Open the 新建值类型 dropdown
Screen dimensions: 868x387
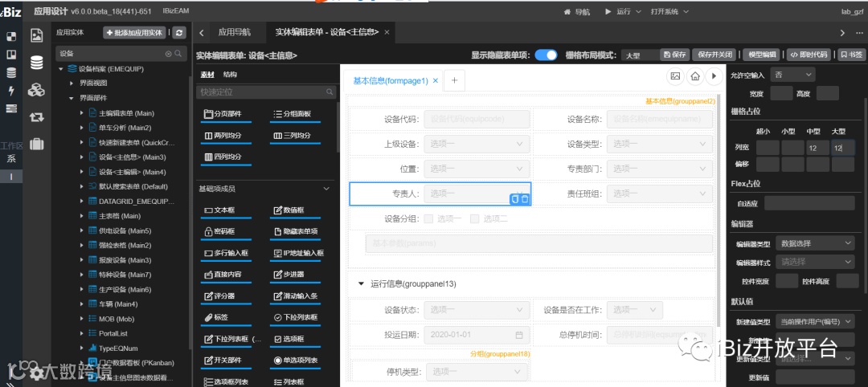(x=815, y=321)
